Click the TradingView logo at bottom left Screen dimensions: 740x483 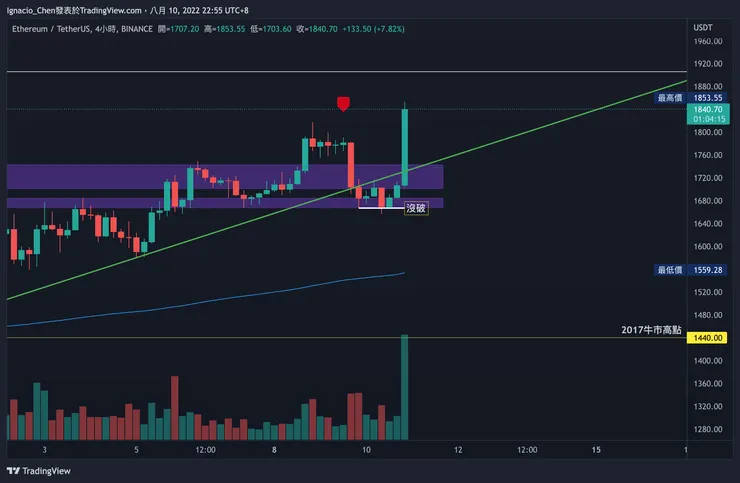tap(39, 471)
